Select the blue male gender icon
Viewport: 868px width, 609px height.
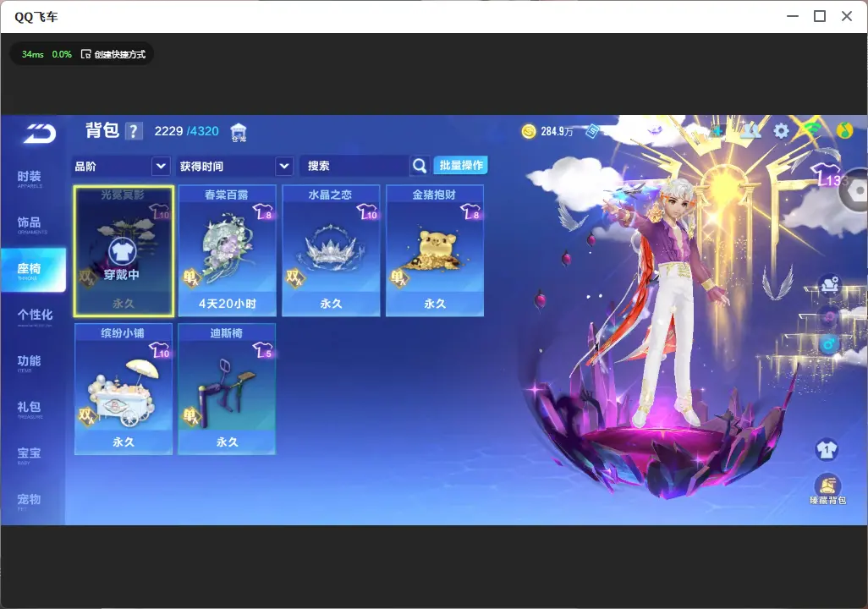[x=829, y=345]
